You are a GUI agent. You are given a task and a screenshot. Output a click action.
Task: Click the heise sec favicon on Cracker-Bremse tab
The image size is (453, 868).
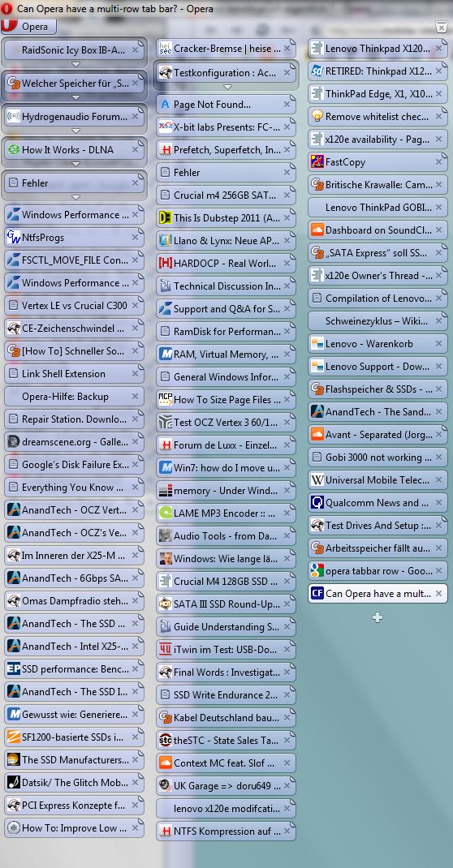click(165, 48)
